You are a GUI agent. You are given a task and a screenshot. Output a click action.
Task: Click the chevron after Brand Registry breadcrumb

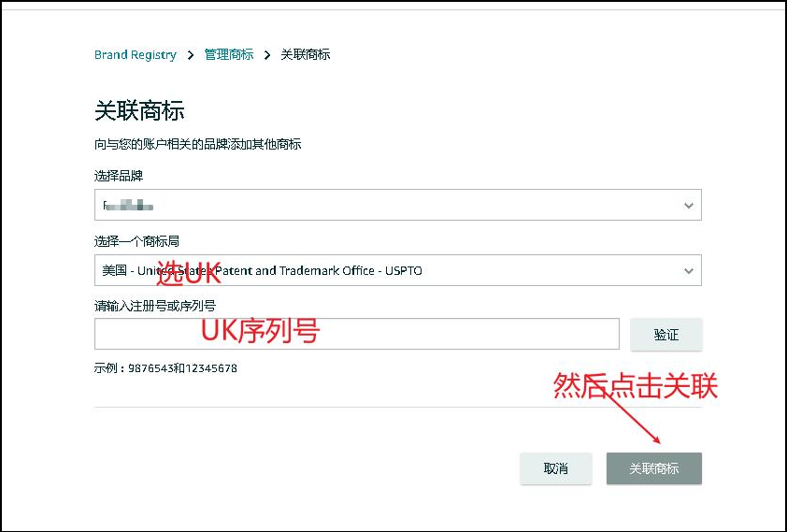[x=191, y=55]
